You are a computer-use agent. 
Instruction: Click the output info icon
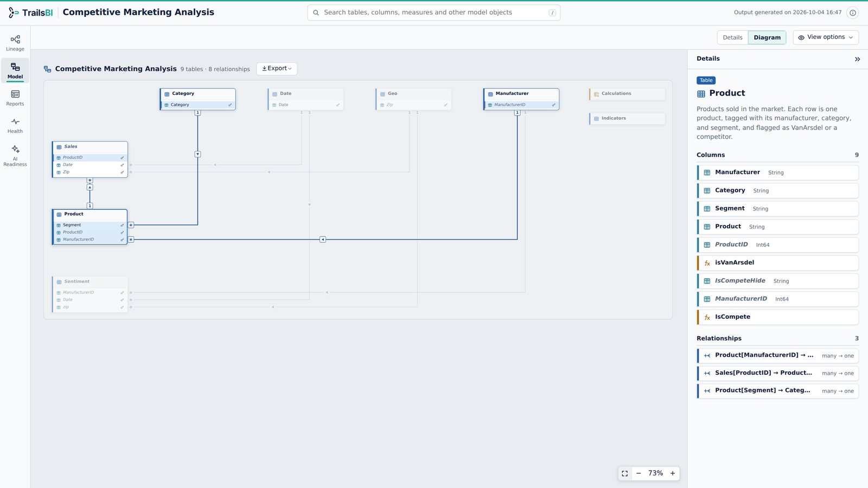(853, 12)
